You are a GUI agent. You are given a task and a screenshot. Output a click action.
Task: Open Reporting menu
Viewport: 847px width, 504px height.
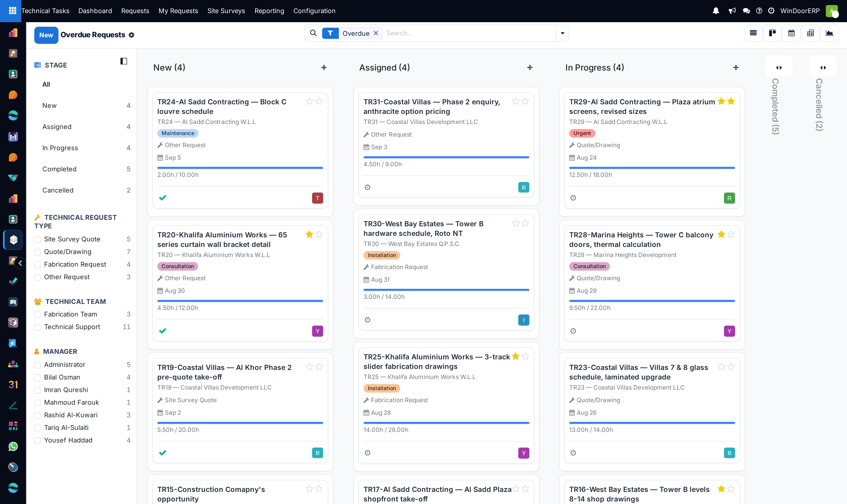tap(269, 11)
